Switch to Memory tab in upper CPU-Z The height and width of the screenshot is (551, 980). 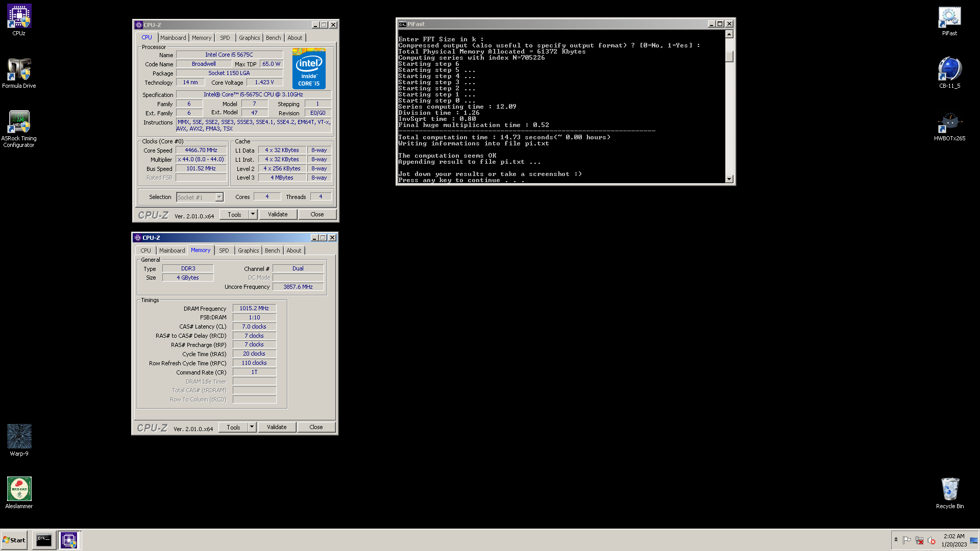tap(202, 38)
